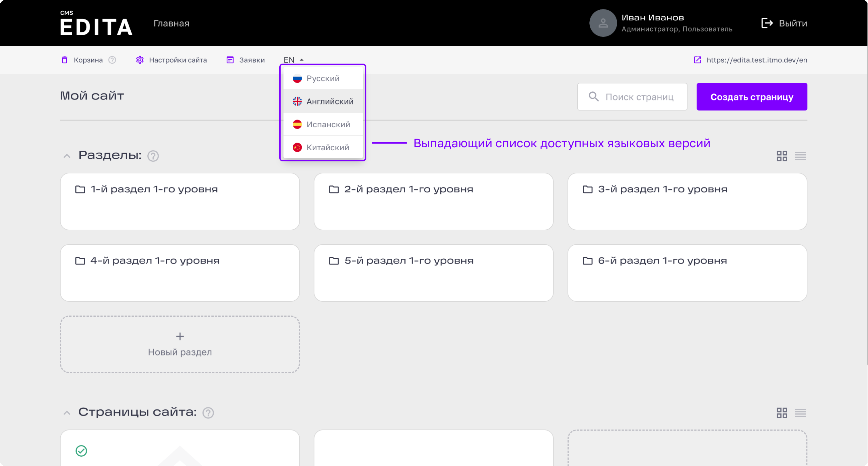Select Английский language version

tap(323, 101)
